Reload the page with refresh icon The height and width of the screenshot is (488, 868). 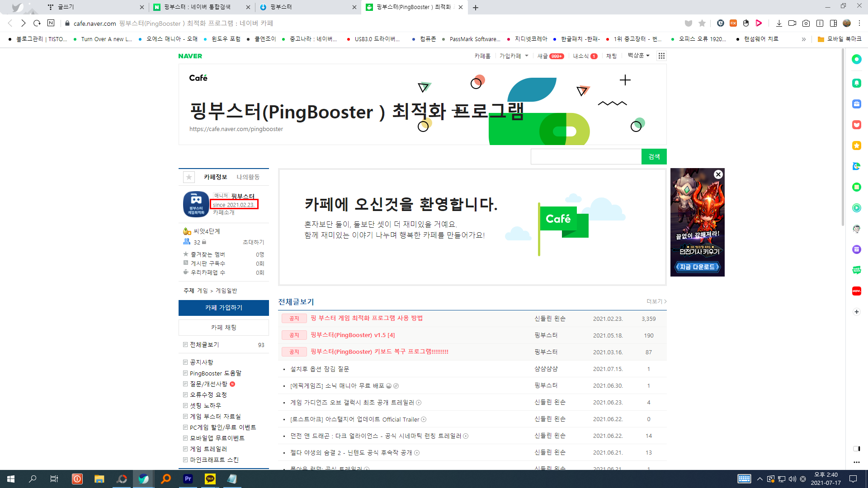pos(37,23)
